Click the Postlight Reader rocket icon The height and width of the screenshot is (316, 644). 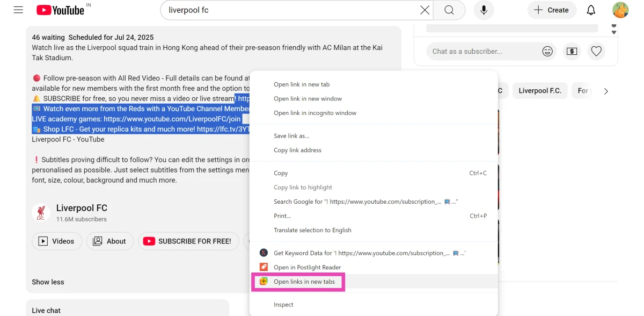(x=264, y=267)
